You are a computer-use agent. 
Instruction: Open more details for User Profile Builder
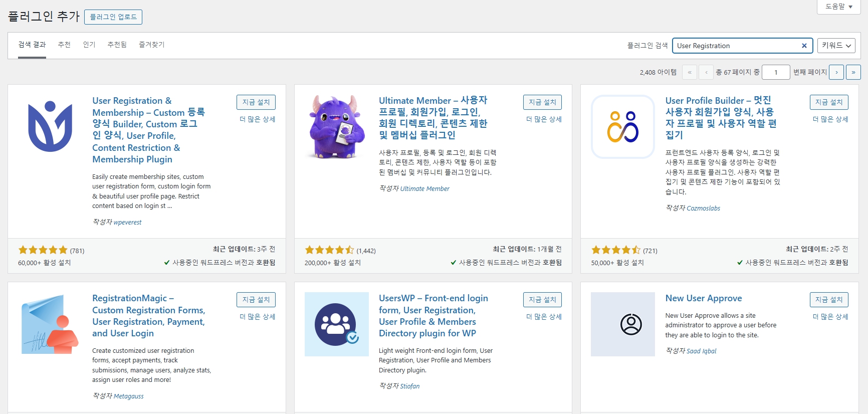[x=830, y=119]
